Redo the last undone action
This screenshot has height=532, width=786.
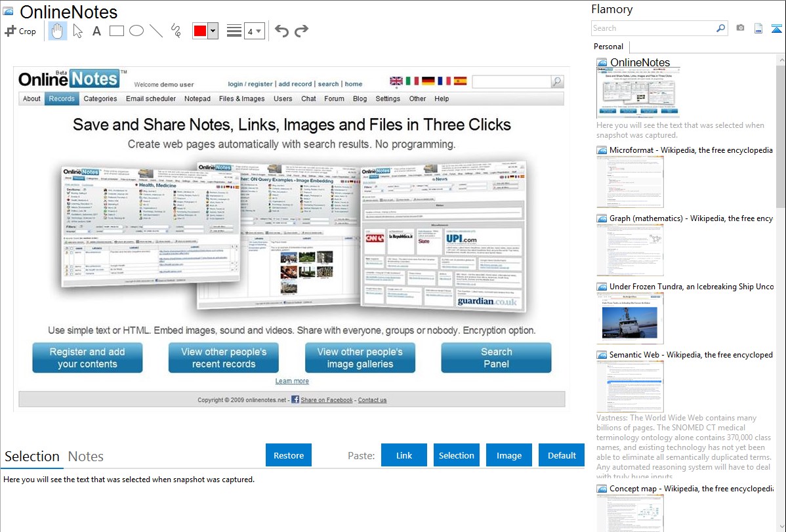click(301, 31)
